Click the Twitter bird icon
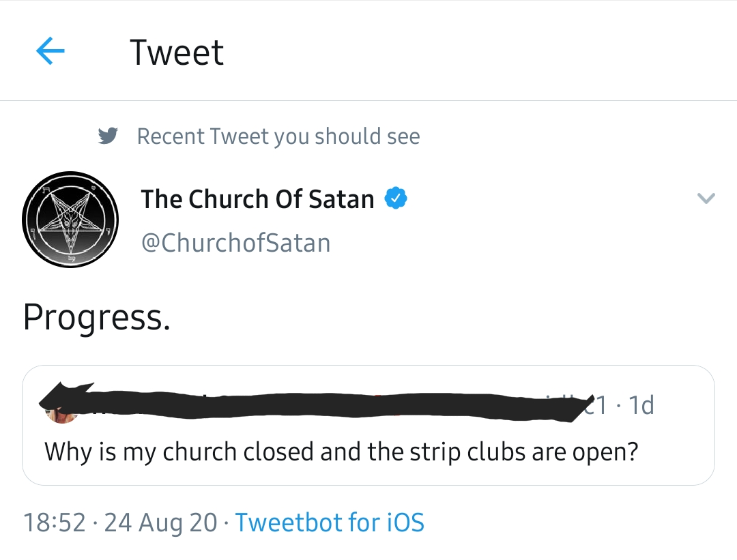Screen dimensions: 737x560 coord(108,136)
